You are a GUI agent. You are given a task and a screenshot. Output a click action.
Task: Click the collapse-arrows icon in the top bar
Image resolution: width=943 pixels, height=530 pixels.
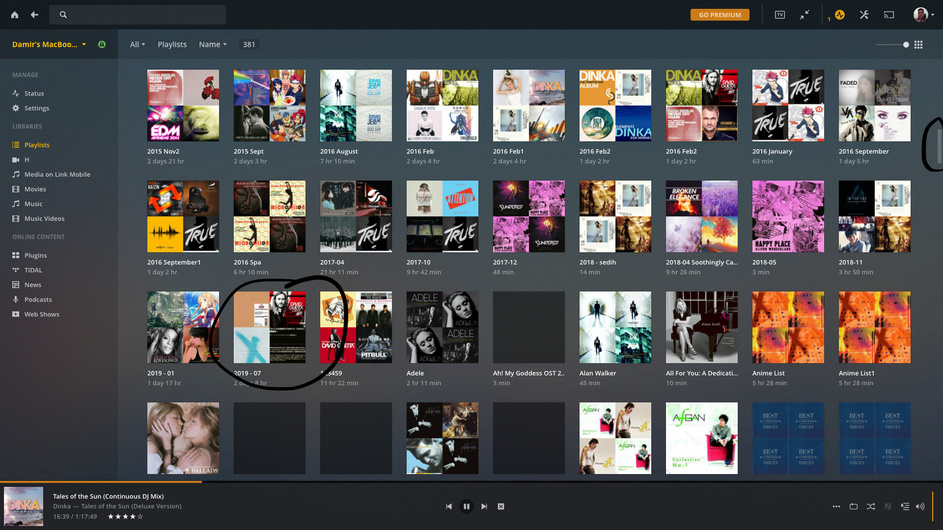tap(804, 14)
